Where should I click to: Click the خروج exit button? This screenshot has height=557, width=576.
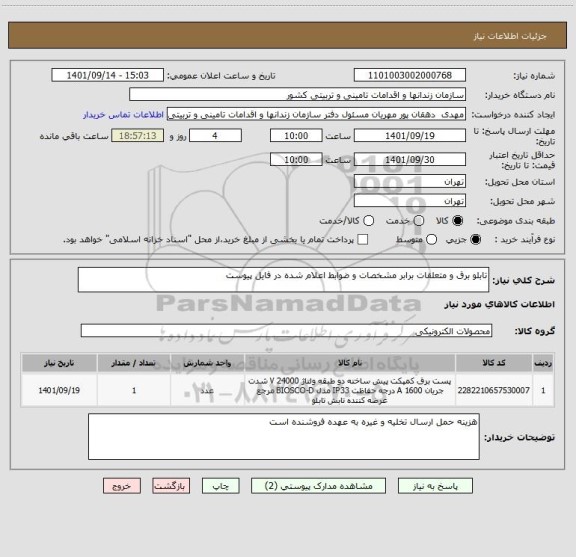pyautogui.click(x=122, y=486)
